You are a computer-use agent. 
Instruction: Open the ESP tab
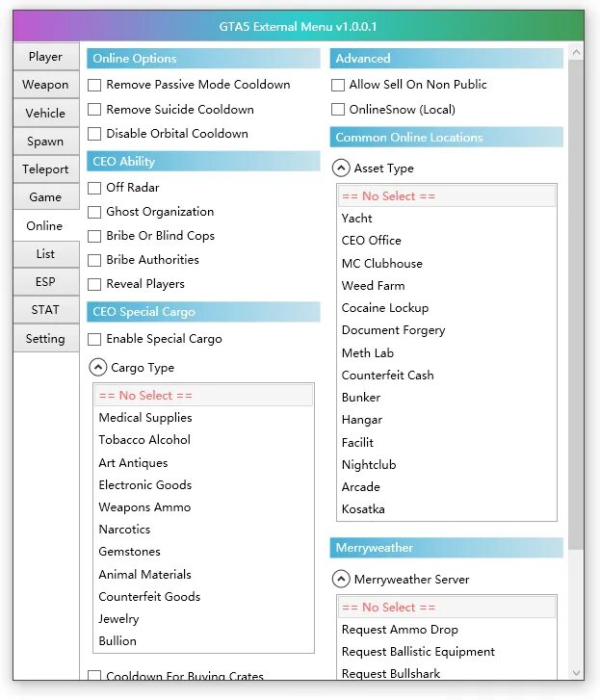(x=46, y=282)
